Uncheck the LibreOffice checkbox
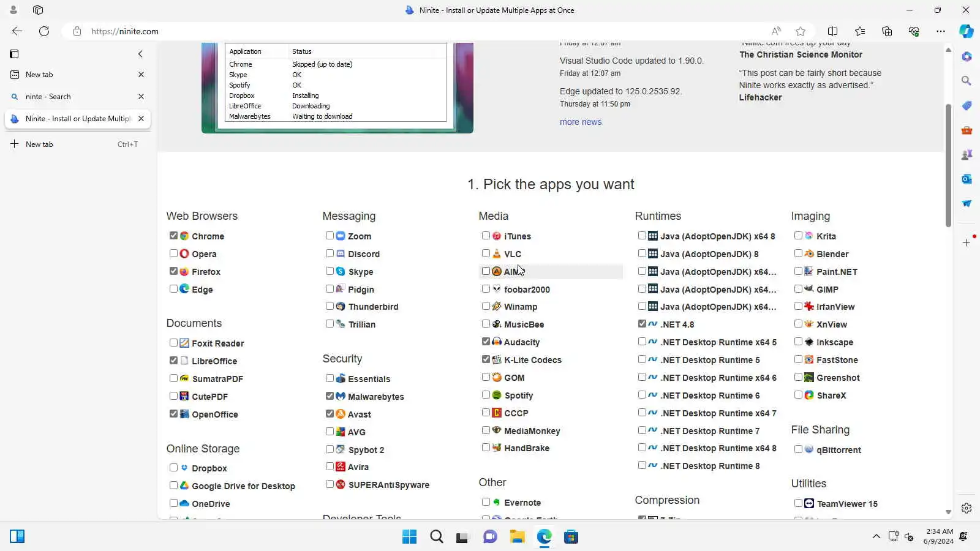980x551 pixels. click(173, 361)
